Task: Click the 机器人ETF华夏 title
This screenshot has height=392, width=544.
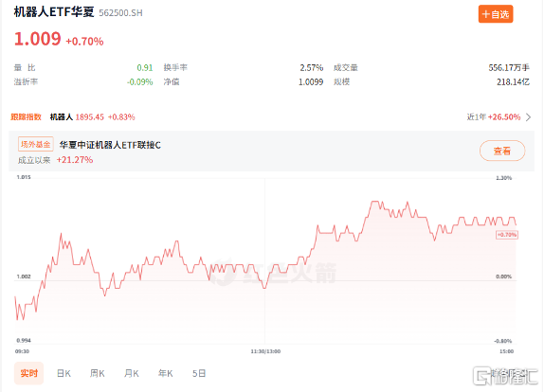Action: pos(54,12)
